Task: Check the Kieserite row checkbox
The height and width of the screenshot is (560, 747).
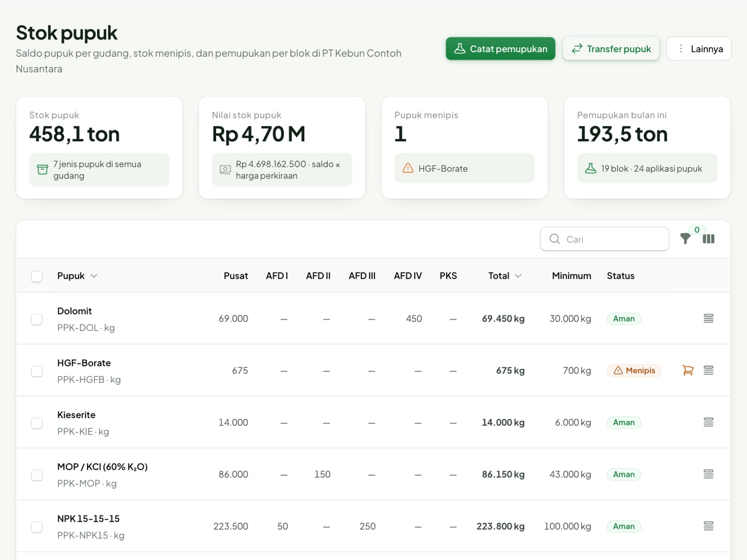Action: pyautogui.click(x=37, y=423)
